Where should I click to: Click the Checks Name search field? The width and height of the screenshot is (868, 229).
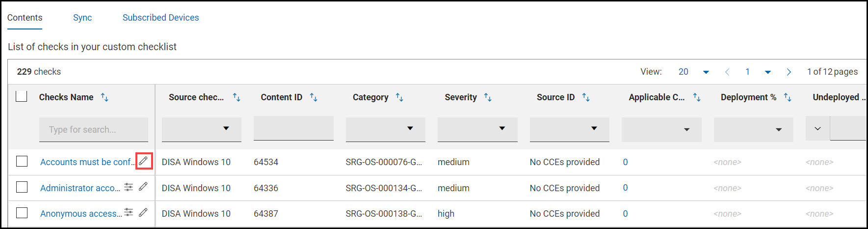pos(93,130)
